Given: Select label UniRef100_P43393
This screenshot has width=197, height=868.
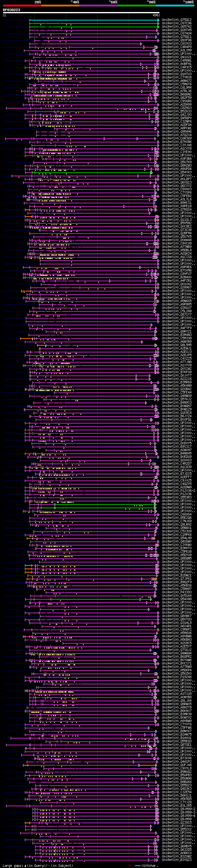Looking at the screenshot, I should pos(177,592).
